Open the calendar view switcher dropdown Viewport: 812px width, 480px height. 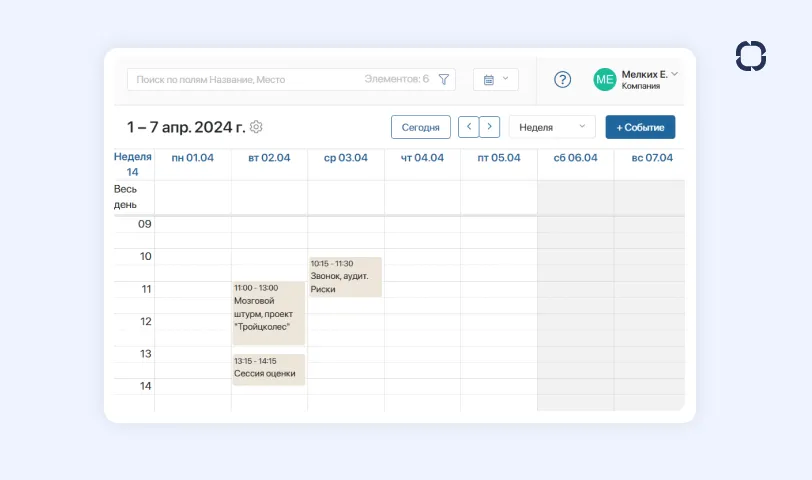[x=495, y=79]
